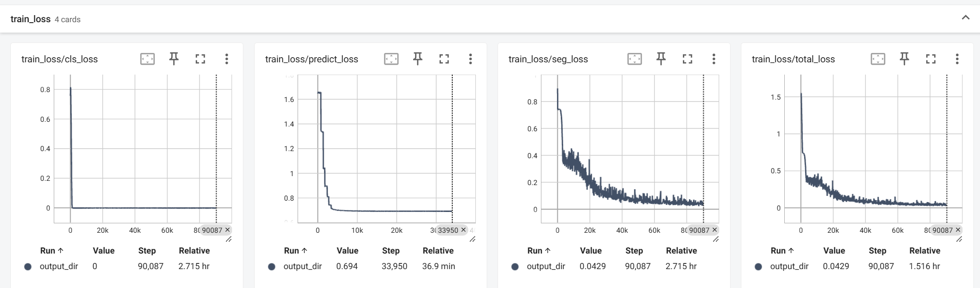980x288 pixels.
Task: Remove step 90087 marker in cls_loss chart
Action: pyautogui.click(x=228, y=230)
